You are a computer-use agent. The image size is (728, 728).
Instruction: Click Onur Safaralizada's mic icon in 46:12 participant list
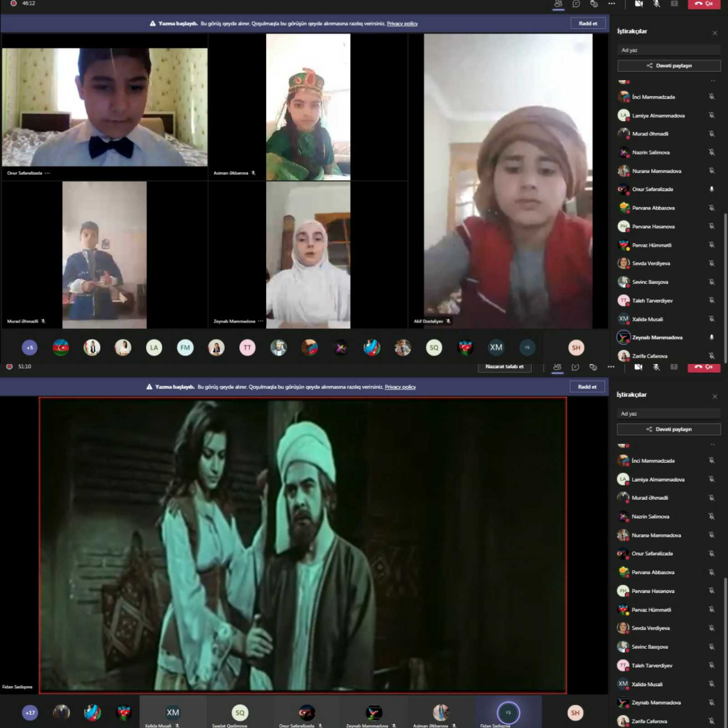(x=712, y=189)
